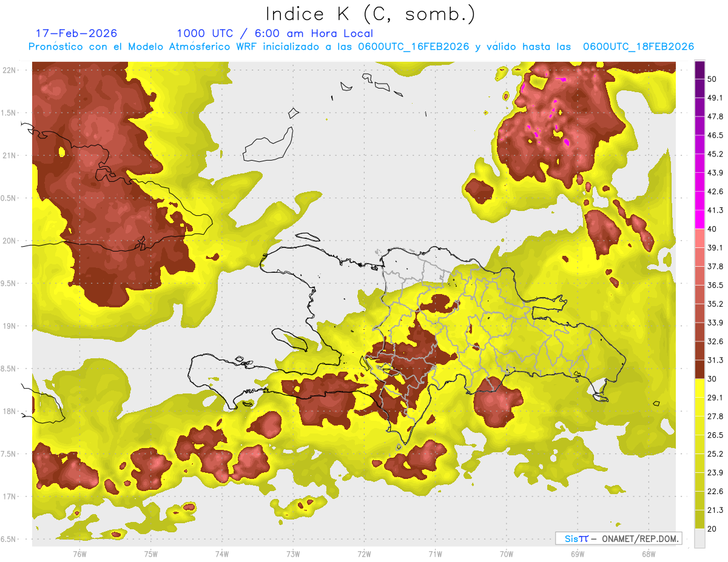Select the legend value '41.3'
The image size is (728, 562).
coord(715,210)
